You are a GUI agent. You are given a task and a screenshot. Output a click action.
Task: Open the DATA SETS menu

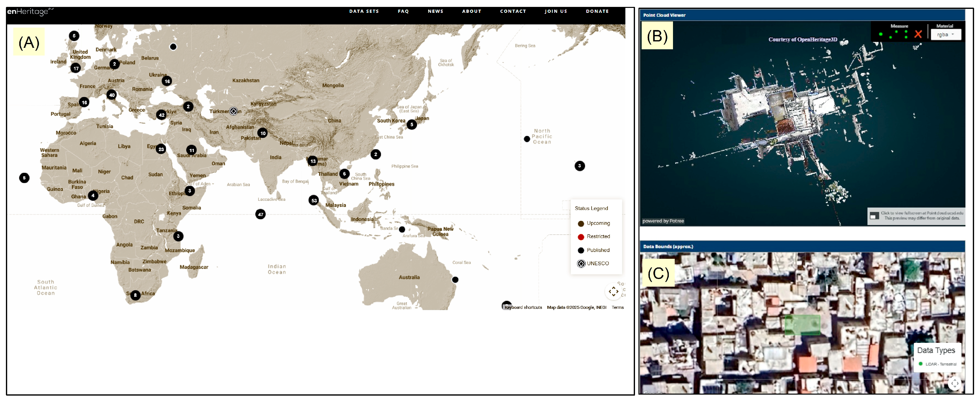pos(364,11)
